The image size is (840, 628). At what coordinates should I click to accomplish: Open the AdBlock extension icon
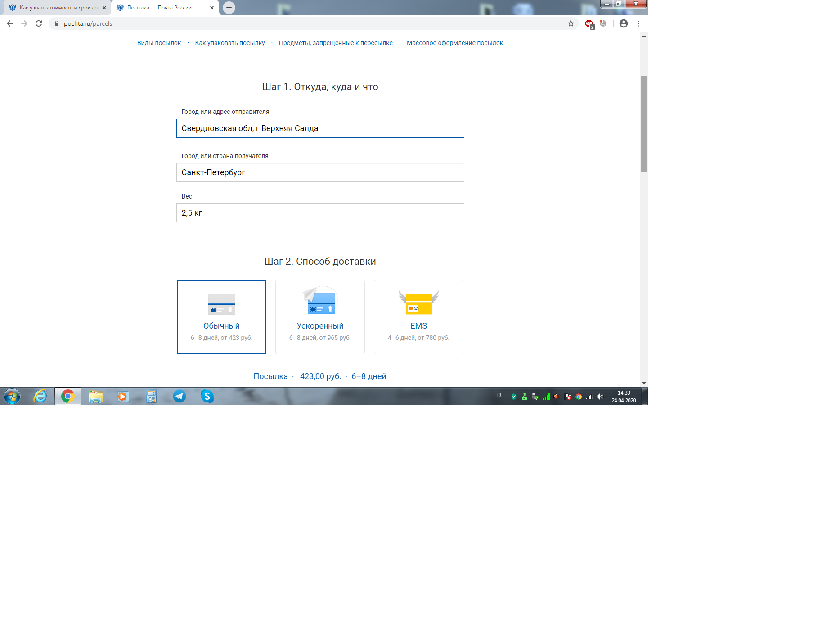589,24
